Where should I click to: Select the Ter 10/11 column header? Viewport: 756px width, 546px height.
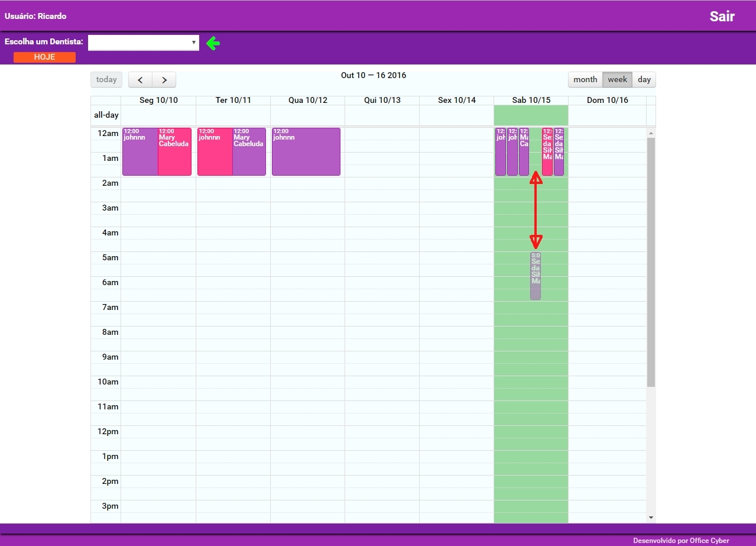click(233, 101)
